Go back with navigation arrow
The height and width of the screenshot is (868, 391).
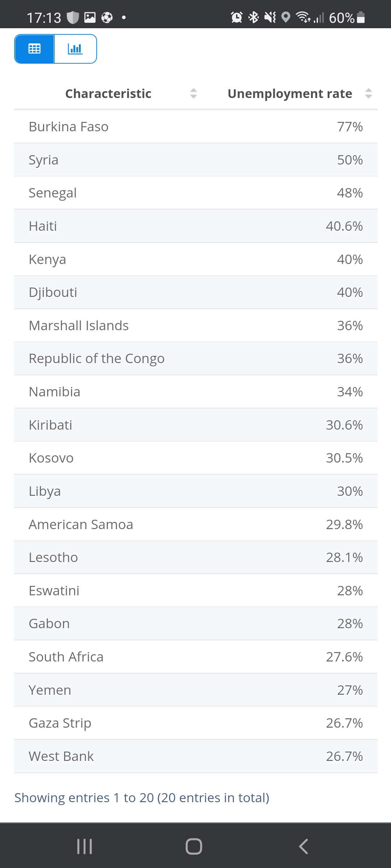pyautogui.click(x=303, y=846)
